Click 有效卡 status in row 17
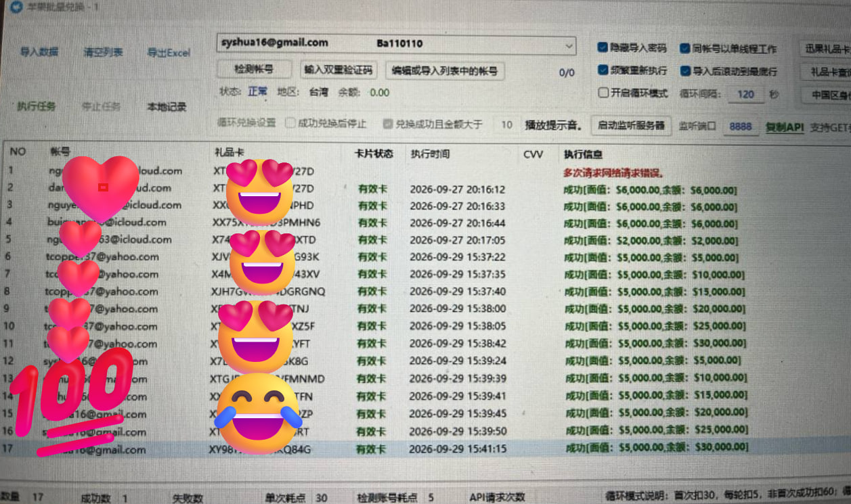The width and height of the screenshot is (851, 504). click(x=371, y=449)
